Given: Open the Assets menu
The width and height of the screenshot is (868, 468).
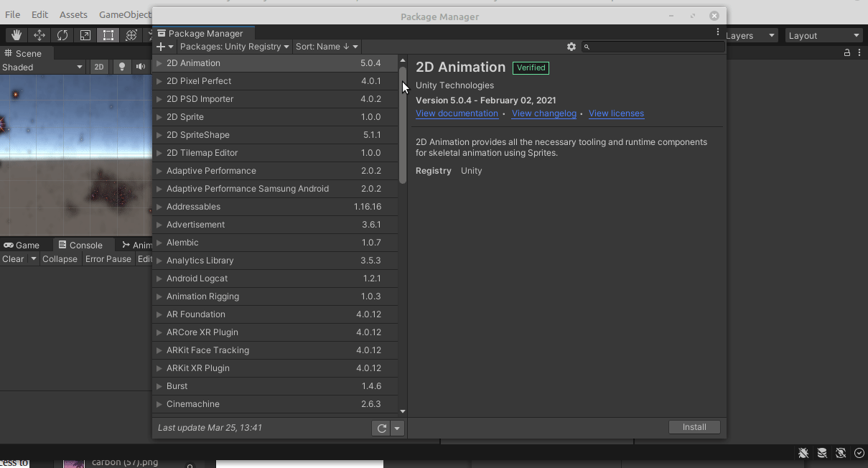Looking at the screenshot, I should [x=73, y=14].
